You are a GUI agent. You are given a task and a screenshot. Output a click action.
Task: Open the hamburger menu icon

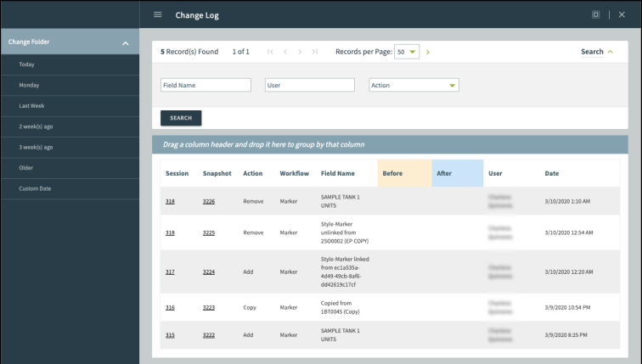click(x=157, y=14)
